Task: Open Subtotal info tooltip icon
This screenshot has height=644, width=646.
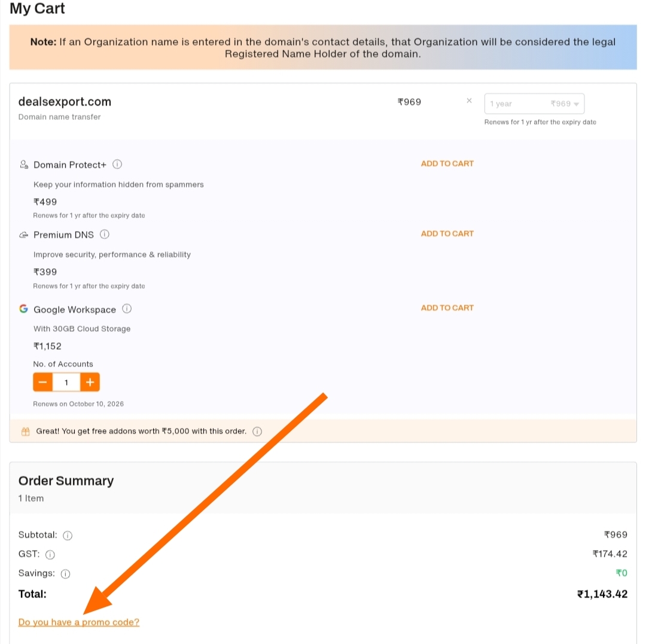Action: tap(68, 535)
